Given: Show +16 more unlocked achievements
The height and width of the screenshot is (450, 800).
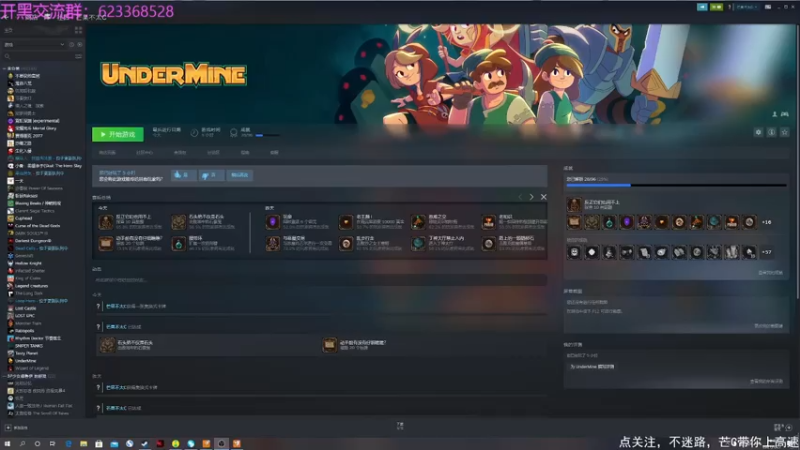Looking at the screenshot, I should [766, 222].
